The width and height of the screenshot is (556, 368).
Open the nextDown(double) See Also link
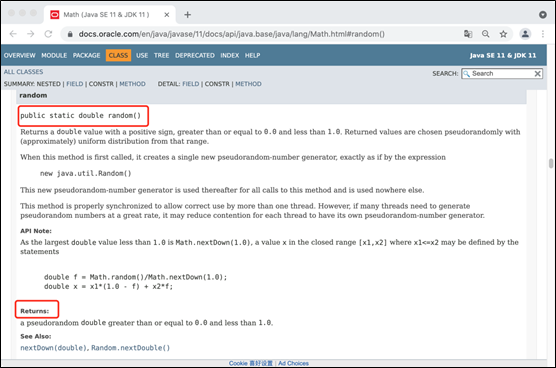(53, 348)
